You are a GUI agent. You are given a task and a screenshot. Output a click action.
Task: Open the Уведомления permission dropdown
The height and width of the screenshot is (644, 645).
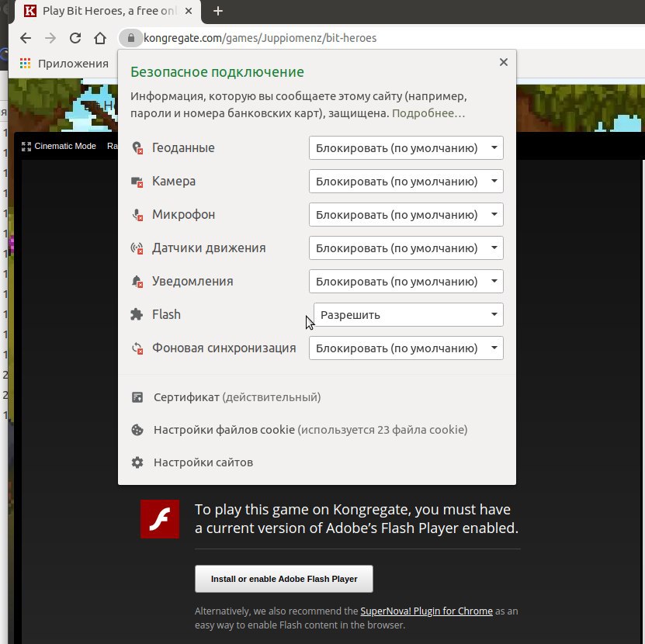(406, 282)
